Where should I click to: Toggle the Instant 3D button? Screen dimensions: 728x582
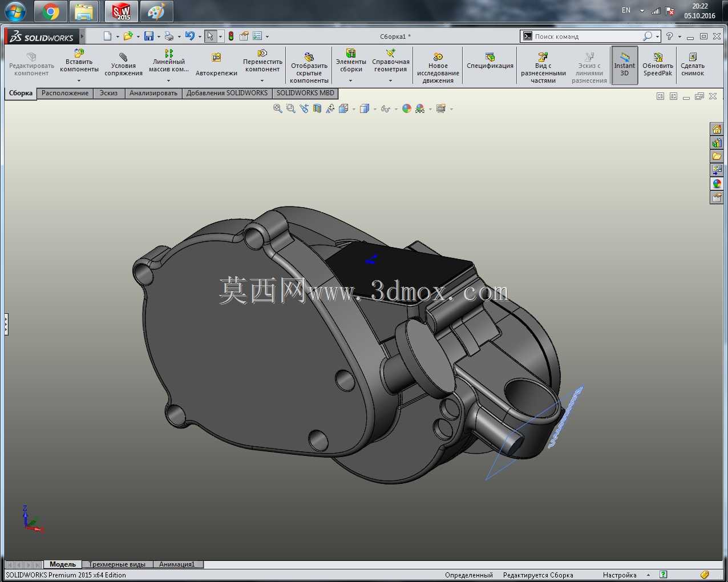625,65
